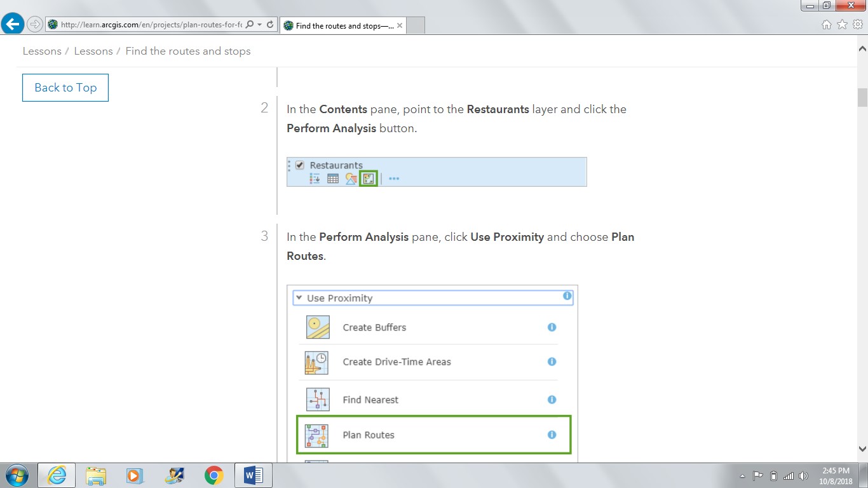
Task: Open the Windows Start menu
Action: tap(17, 475)
